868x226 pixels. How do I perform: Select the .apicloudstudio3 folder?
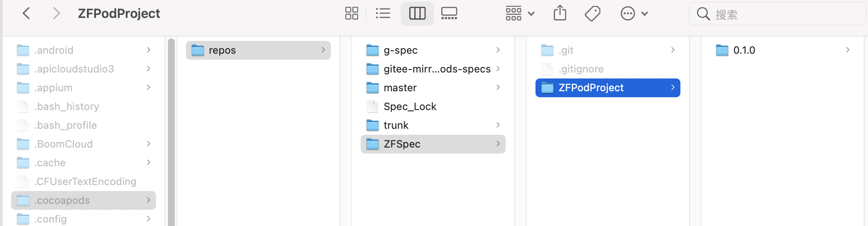(84, 69)
